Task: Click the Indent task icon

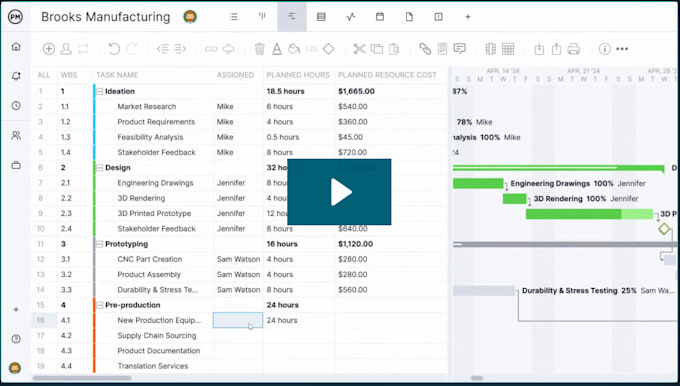Action: [180, 49]
